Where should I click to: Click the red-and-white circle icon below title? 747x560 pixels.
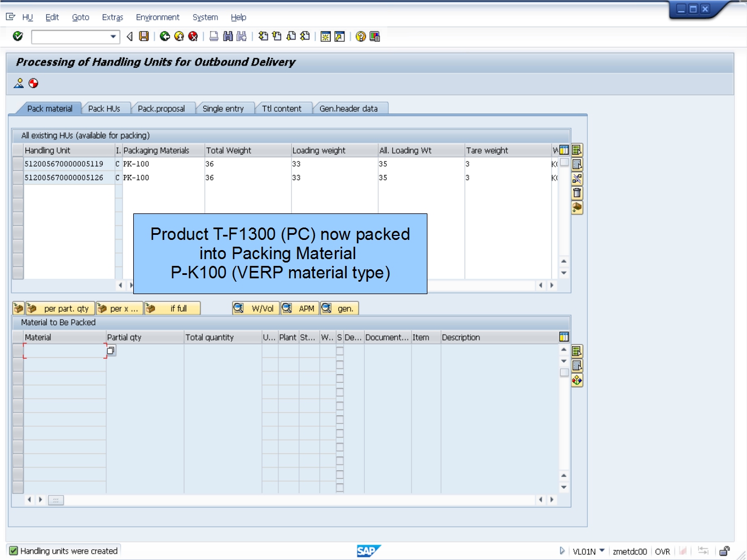tap(33, 84)
